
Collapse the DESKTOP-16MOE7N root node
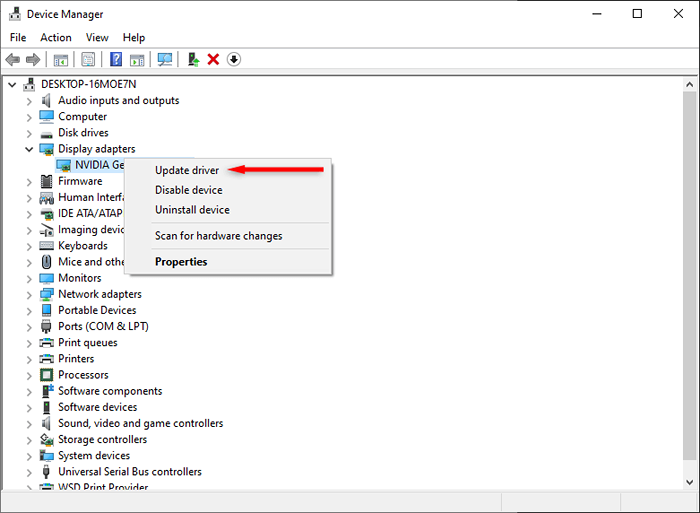coord(12,84)
